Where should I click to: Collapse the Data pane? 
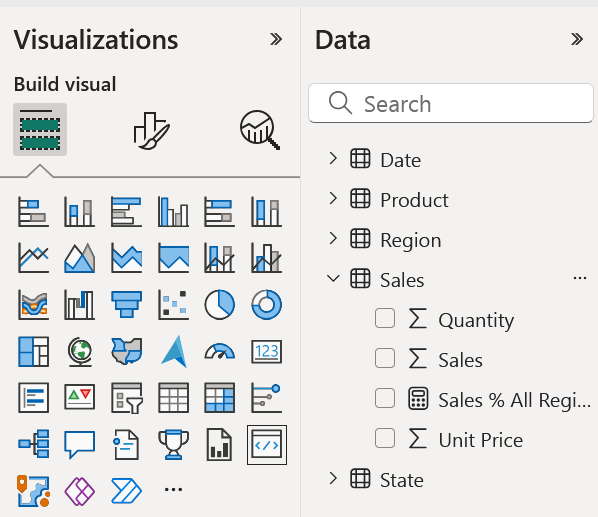577,39
